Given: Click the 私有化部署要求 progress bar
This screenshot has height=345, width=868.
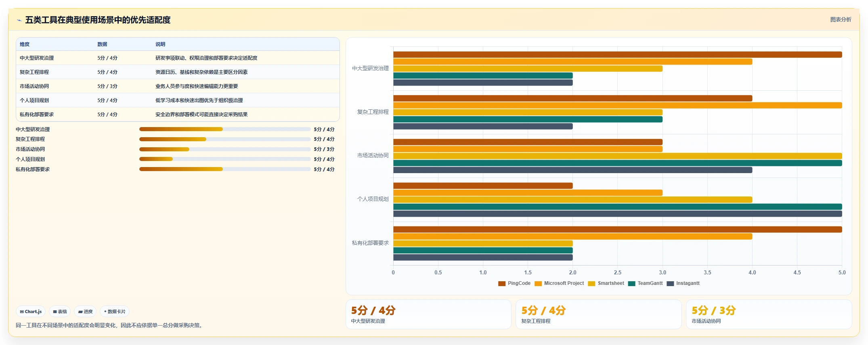Looking at the screenshot, I should point(225,169).
